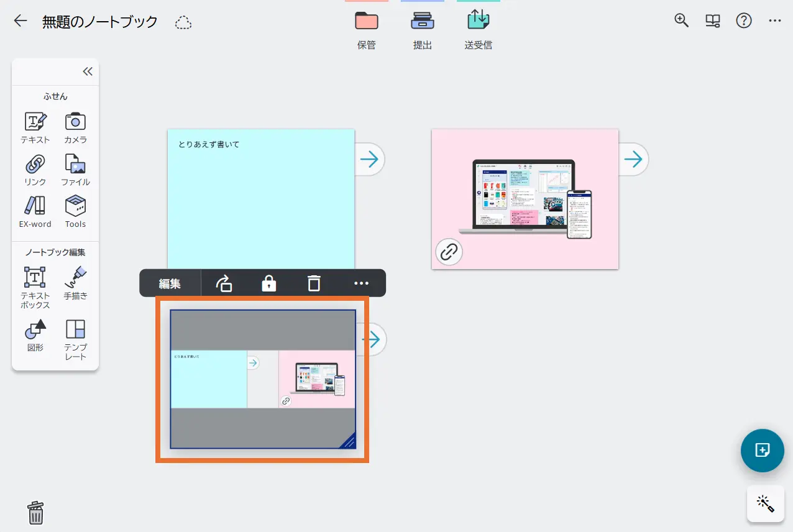Open the EX-word dictionary

[35, 212]
